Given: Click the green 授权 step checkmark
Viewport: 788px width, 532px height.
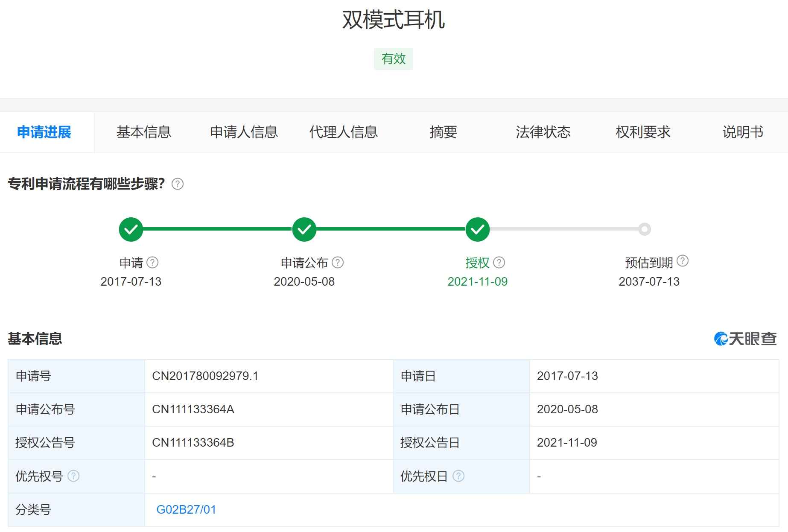Looking at the screenshot, I should [x=477, y=229].
